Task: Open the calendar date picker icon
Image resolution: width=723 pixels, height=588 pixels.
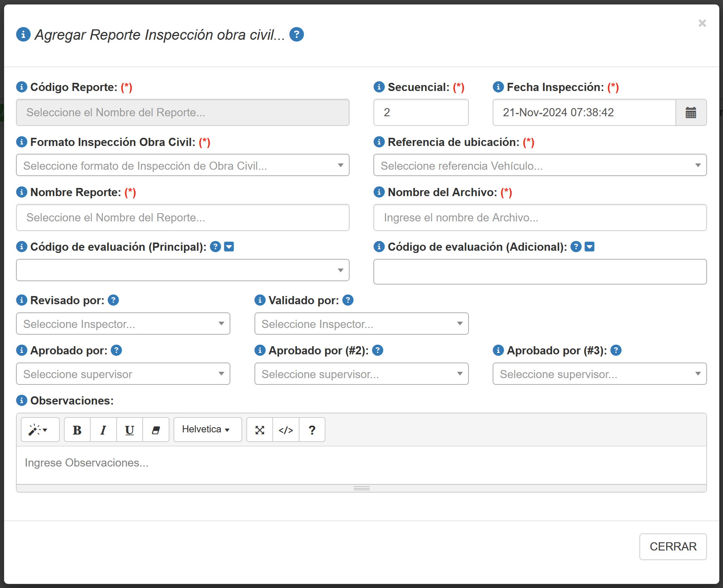Action: pyautogui.click(x=691, y=113)
